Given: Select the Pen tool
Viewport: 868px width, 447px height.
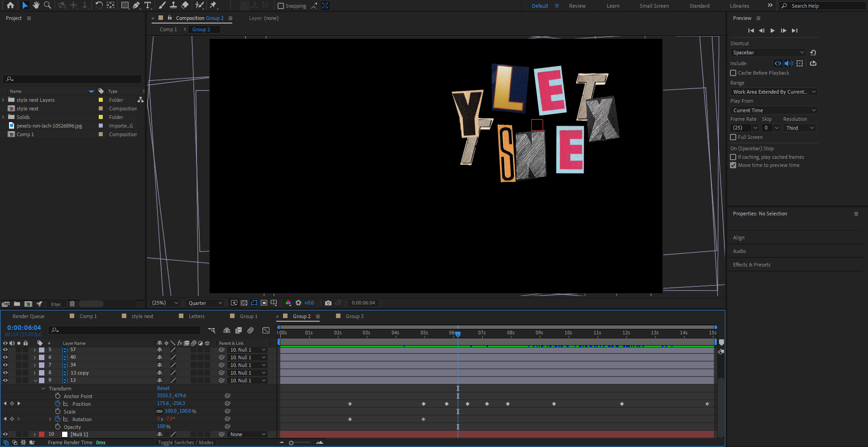Looking at the screenshot, I should coord(136,5).
